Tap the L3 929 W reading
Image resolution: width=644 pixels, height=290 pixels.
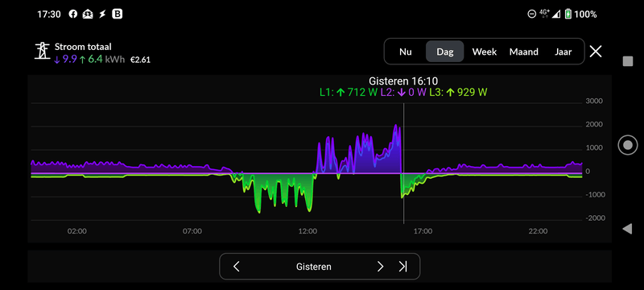[458, 92]
